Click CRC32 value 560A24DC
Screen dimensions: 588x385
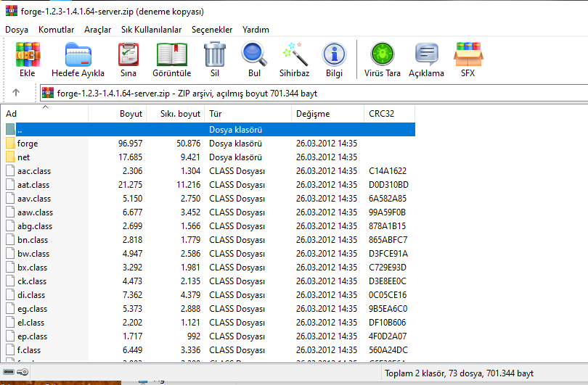[388, 349]
